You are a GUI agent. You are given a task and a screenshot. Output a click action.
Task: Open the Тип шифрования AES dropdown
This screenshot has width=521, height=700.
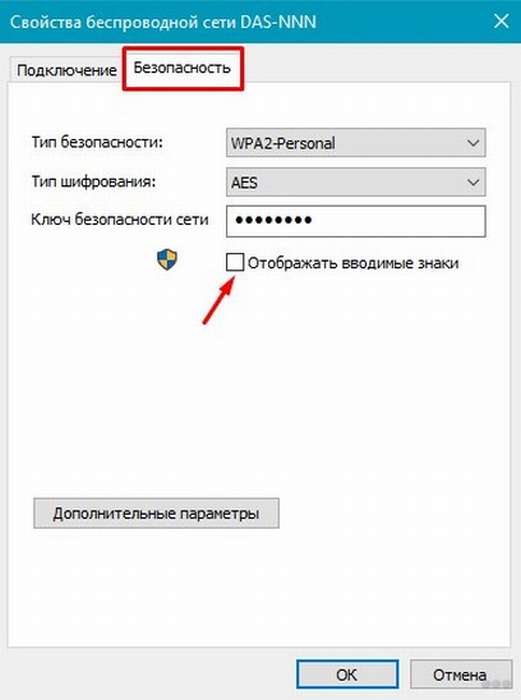click(x=356, y=182)
